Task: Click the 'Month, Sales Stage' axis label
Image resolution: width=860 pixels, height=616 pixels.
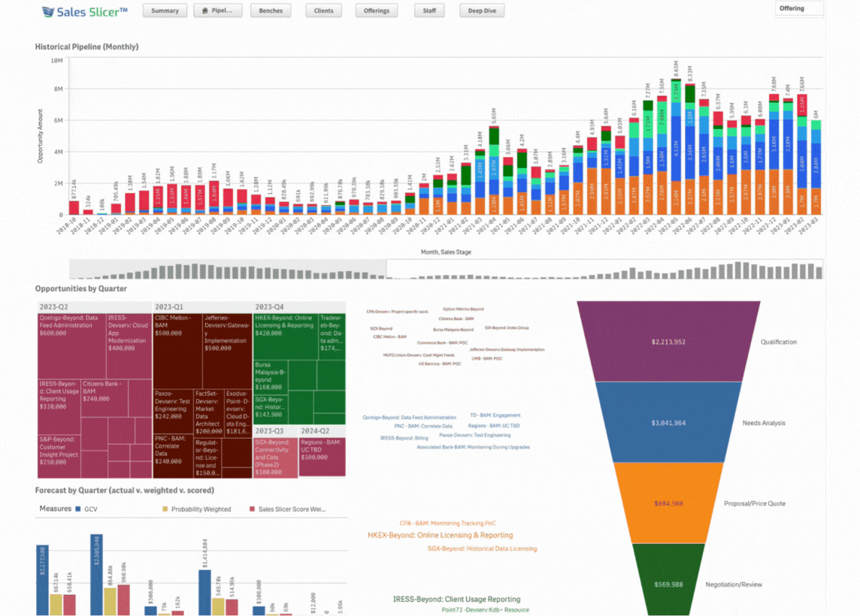Action: pos(446,252)
